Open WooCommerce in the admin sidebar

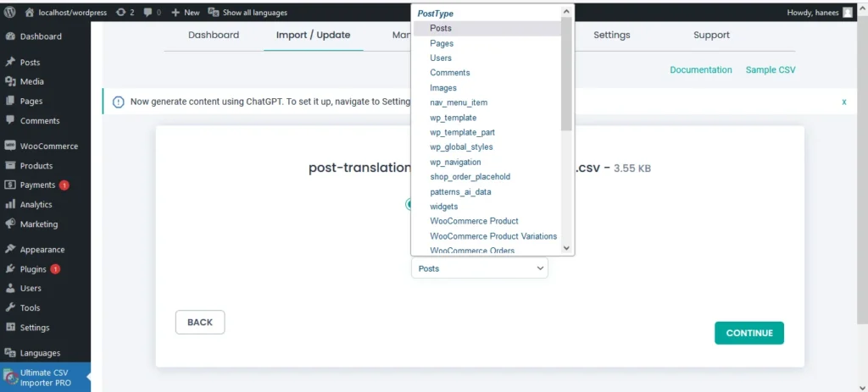click(x=46, y=146)
